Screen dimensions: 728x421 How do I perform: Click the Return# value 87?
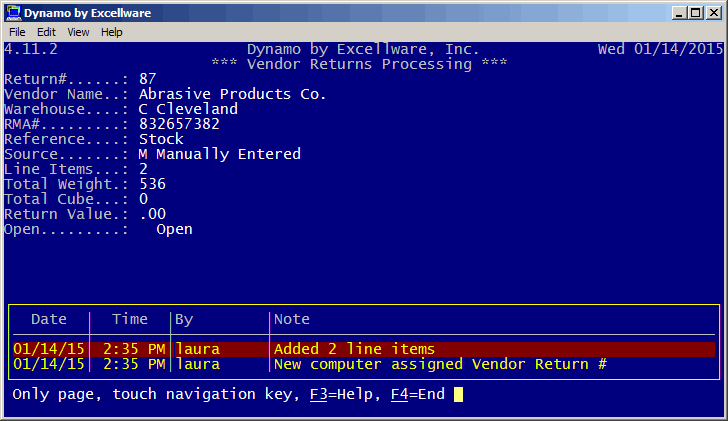148,79
